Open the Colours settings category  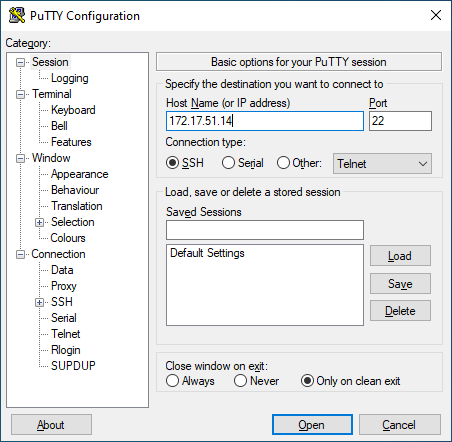(68, 238)
